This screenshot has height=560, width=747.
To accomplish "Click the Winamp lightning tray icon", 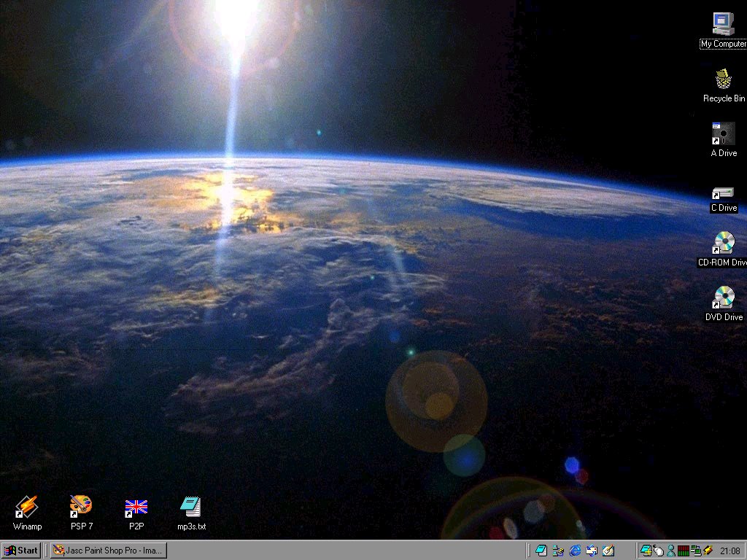I will coord(708,551).
